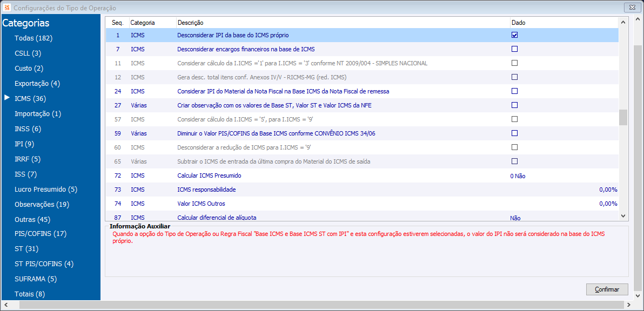Uncheck 'Desconsiderar IPI da base do ICMS próprio'

pyautogui.click(x=514, y=35)
